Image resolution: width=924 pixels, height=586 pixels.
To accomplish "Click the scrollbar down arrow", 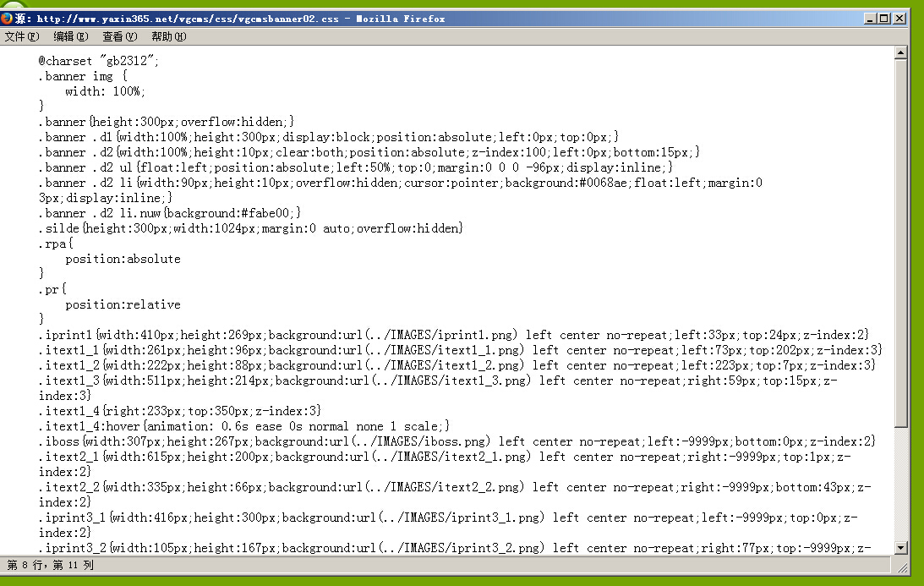I will [x=901, y=547].
